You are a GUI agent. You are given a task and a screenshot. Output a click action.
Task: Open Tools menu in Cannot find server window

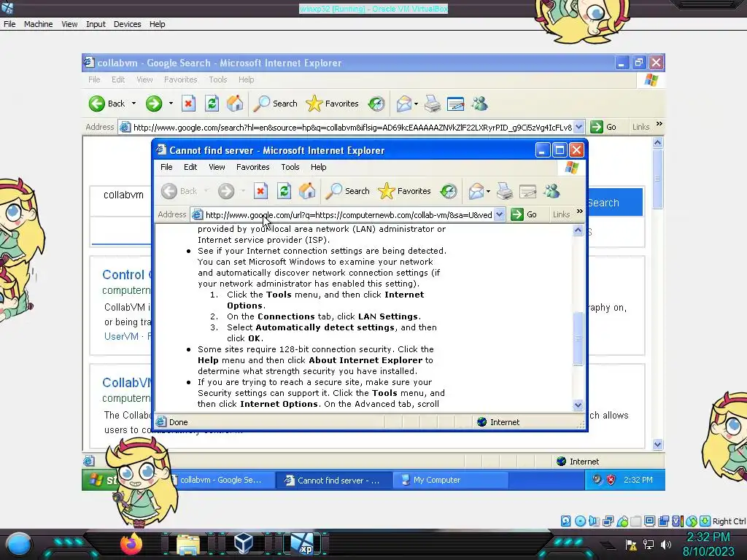(290, 167)
